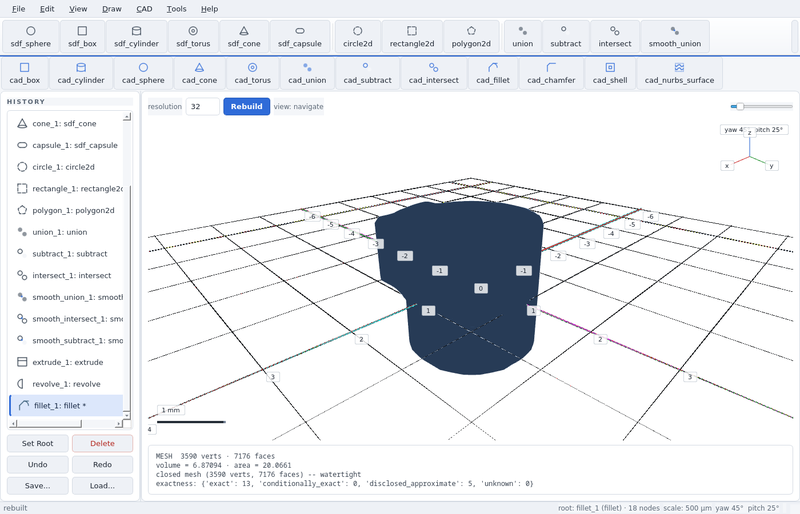
Task: Click the resolution input field
Action: (x=203, y=106)
